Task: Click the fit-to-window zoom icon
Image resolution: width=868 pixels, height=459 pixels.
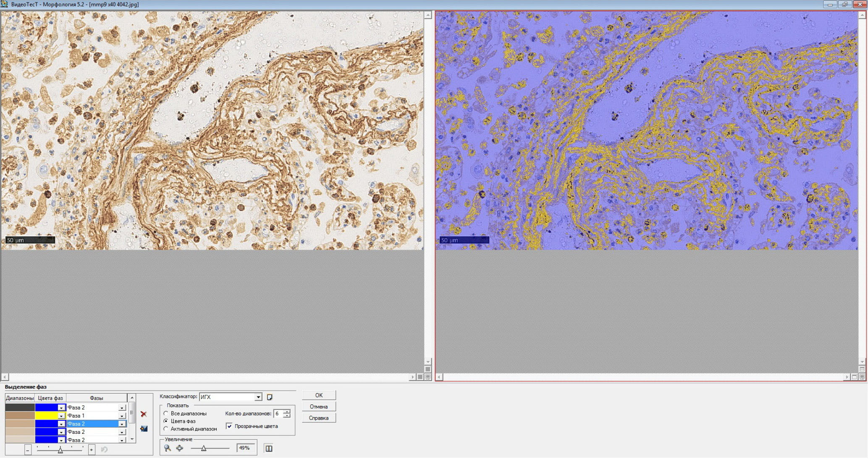Action: point(180,448)
